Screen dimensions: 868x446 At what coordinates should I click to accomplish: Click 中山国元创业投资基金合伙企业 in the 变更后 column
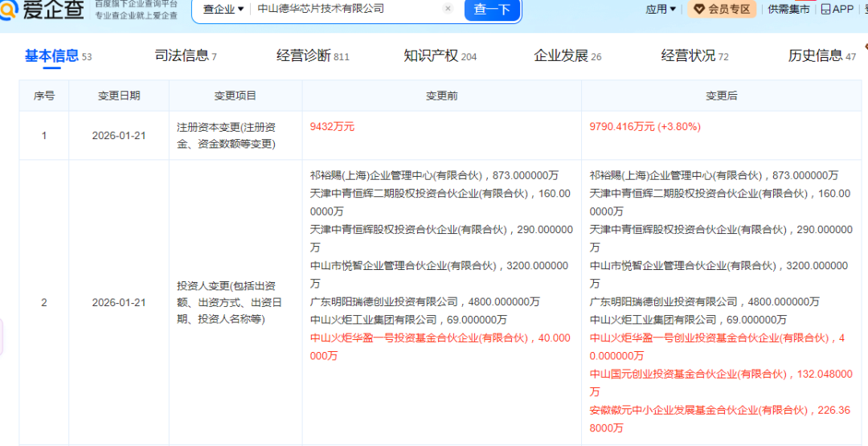(x=663, y=374)
